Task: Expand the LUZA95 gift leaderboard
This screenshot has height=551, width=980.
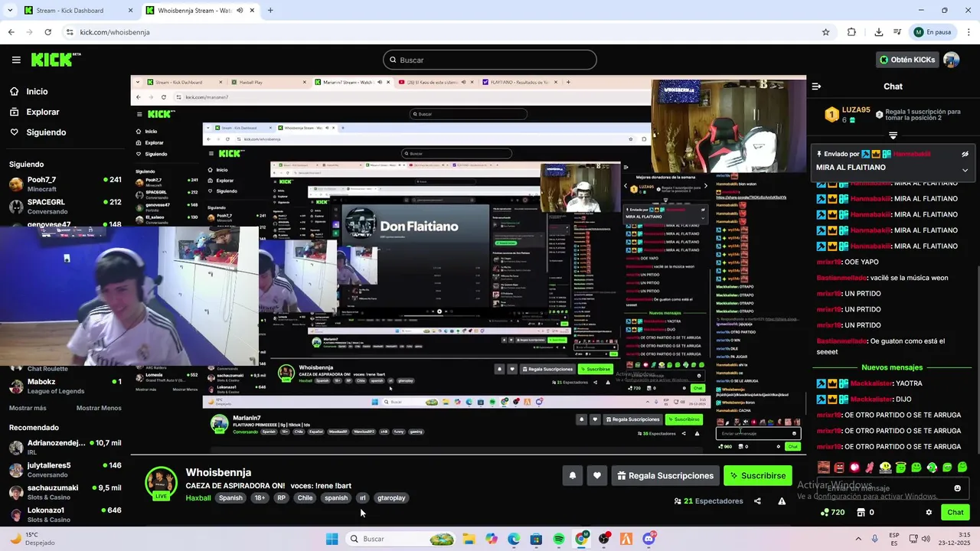Action: (893, 135)
